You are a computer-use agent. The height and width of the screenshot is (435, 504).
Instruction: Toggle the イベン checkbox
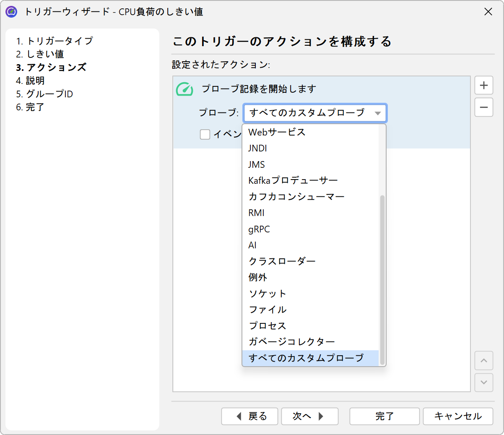tap(205, 134)
